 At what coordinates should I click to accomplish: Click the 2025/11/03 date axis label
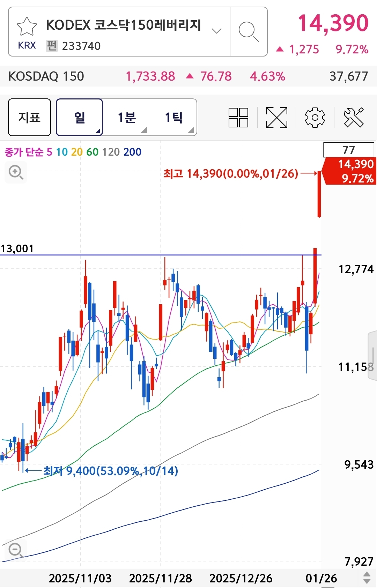tap(80, 578)
